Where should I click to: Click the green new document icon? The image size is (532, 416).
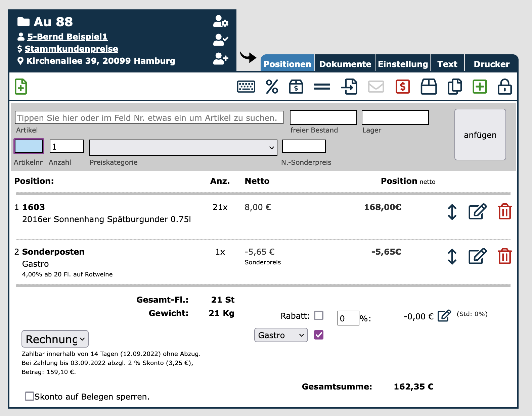[x=21, y=87]
